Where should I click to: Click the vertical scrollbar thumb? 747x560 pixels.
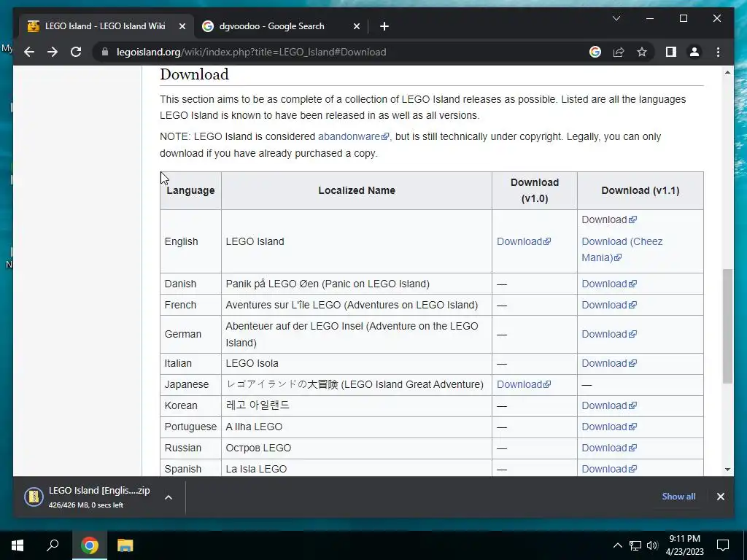727,326
